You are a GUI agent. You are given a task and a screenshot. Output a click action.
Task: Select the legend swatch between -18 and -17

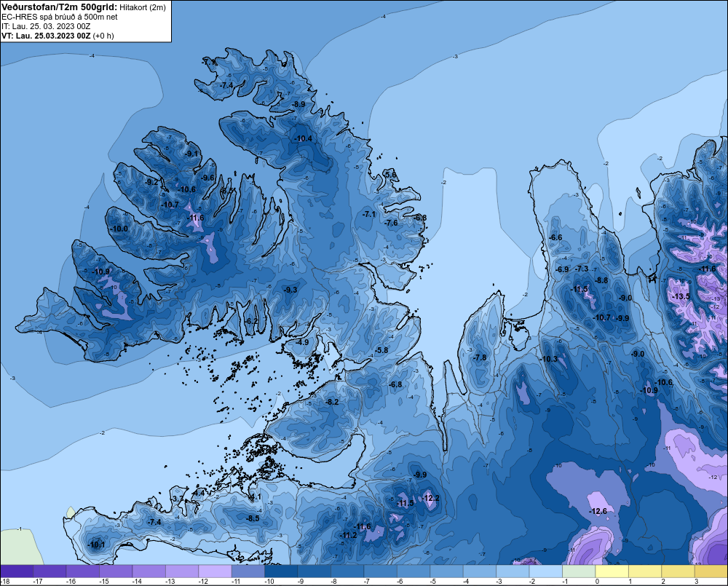click(x=17, y=571)
